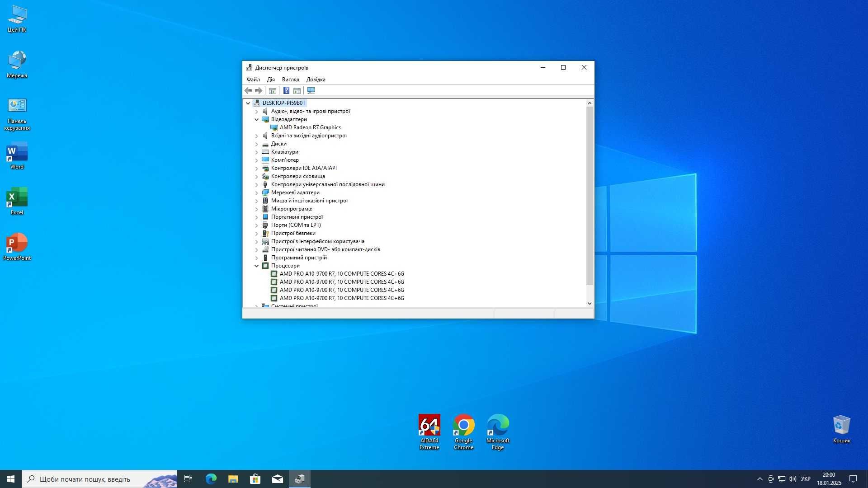The height and width of the screenshot is (488, 868).
Task: Expand Контролери універсальної послідовної шини
Action: pyautogui.click(x=256, y=184)
